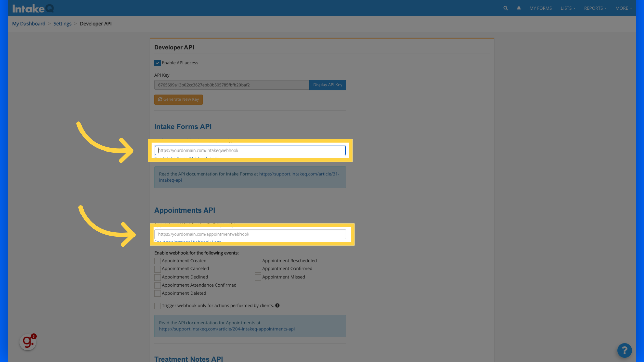
Task: Go to My Dashboard breadcrumb
Action: pos(29,24)
